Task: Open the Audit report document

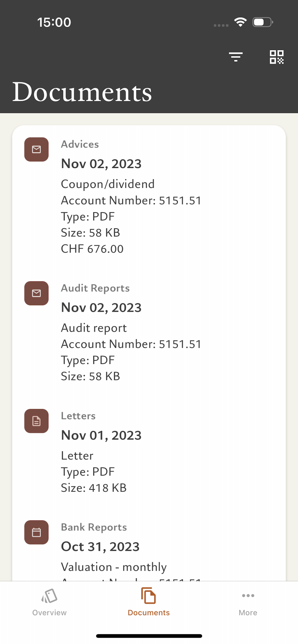Action: point(94,328)
